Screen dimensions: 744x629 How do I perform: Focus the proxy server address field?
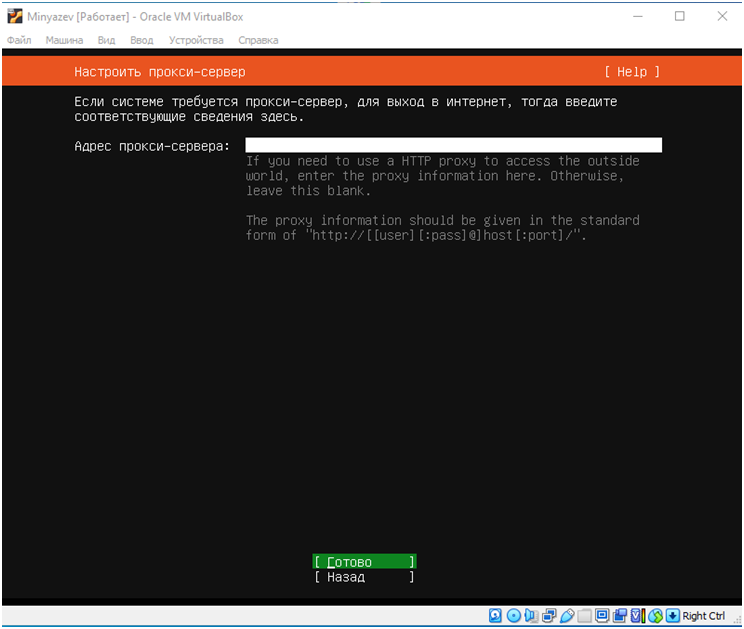(x=454, y=145)
